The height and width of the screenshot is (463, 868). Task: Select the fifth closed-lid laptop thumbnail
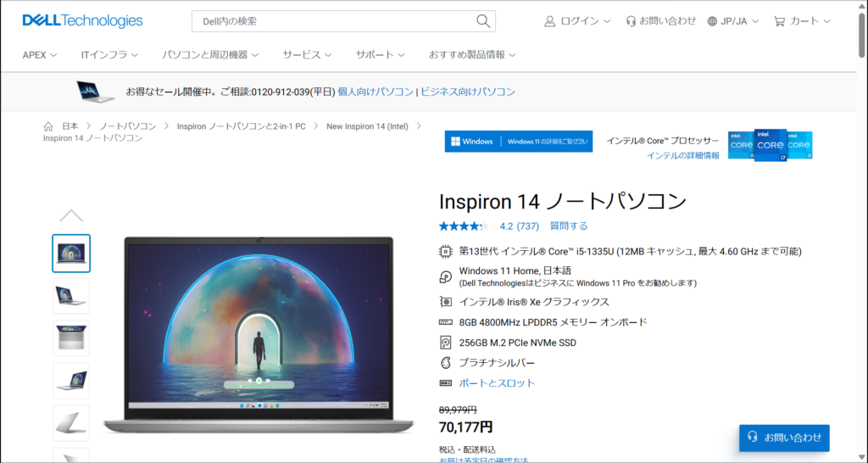(71, 423)
